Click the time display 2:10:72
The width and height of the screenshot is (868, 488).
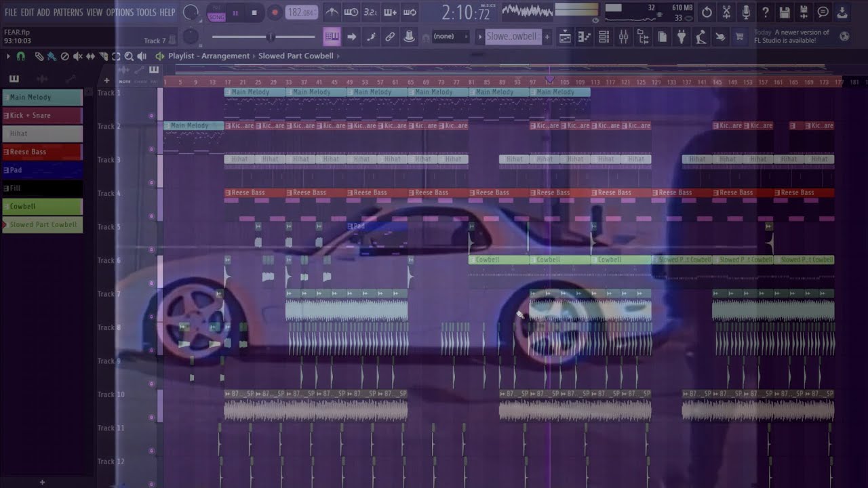pos(465,12)
